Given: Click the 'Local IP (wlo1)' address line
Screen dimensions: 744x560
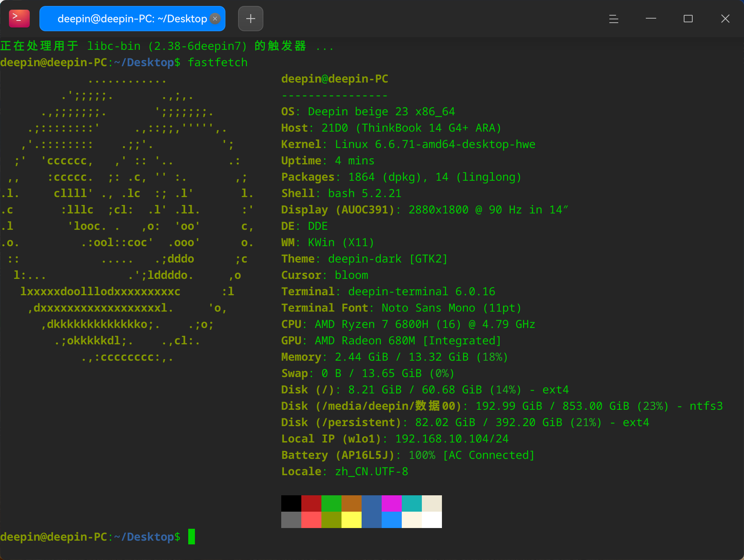Looking at the screenshot, I should [x=395, y=439].
